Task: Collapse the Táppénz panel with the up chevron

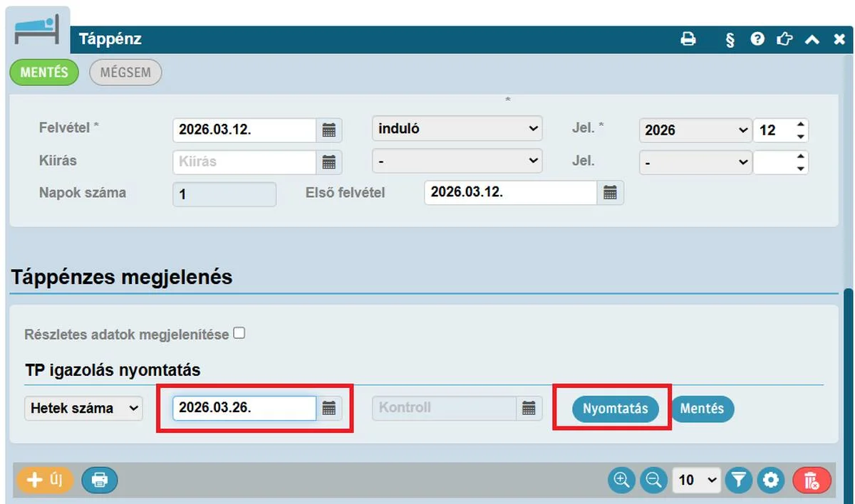Action: (812, 40)
